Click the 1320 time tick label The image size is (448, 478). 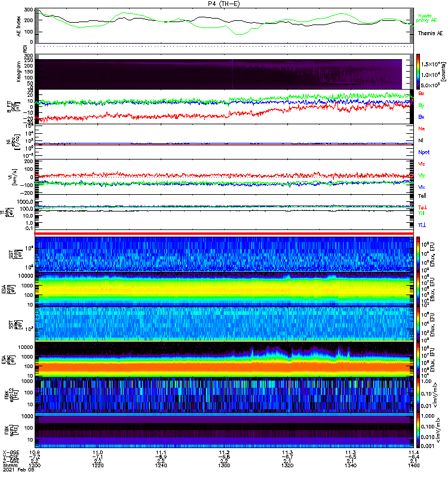point(287,465)
